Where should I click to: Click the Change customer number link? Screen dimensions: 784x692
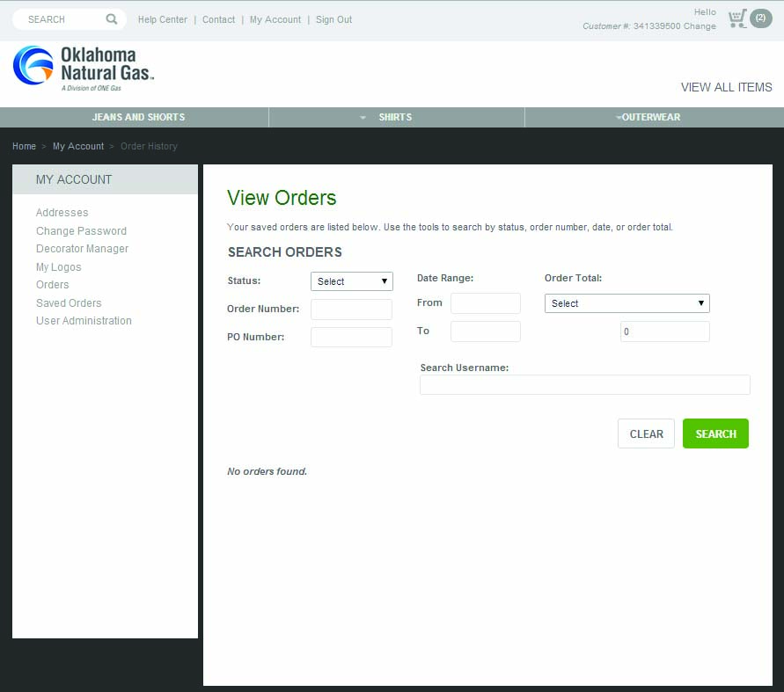point(700,26)
